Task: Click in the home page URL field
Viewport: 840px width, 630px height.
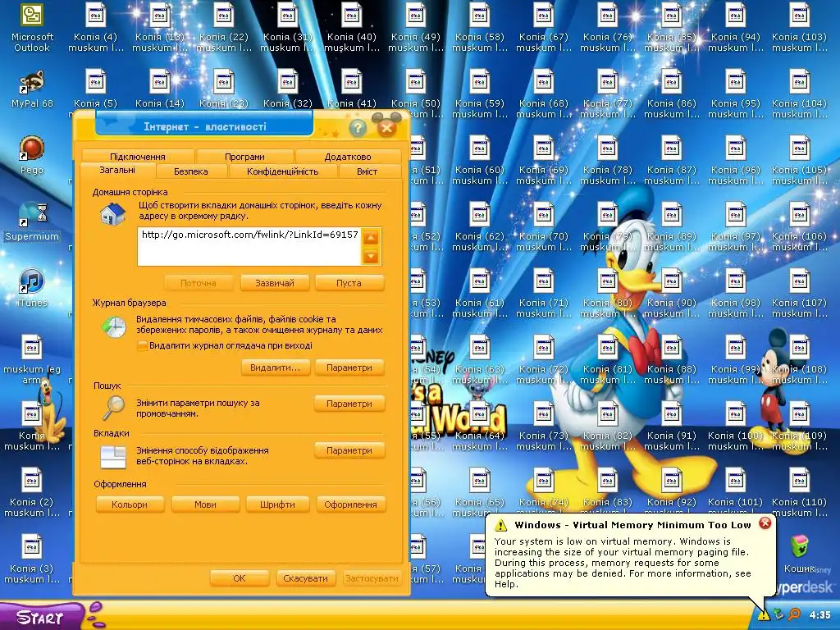Action: coord(249,246)
